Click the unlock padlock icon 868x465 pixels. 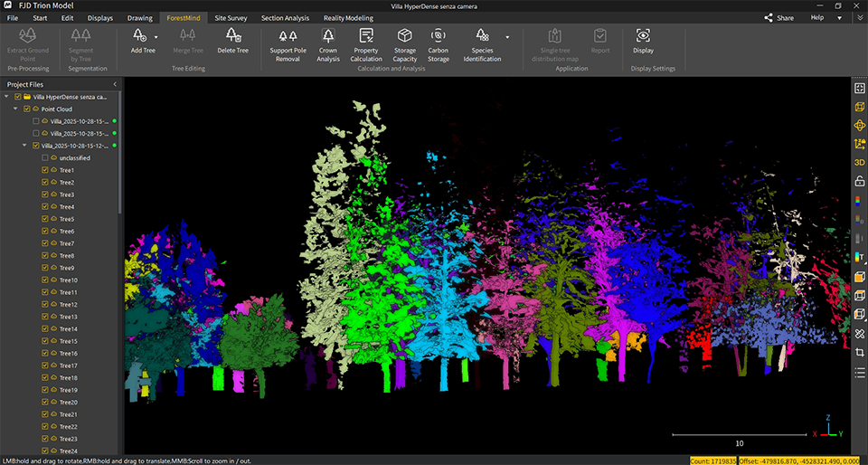859,180
